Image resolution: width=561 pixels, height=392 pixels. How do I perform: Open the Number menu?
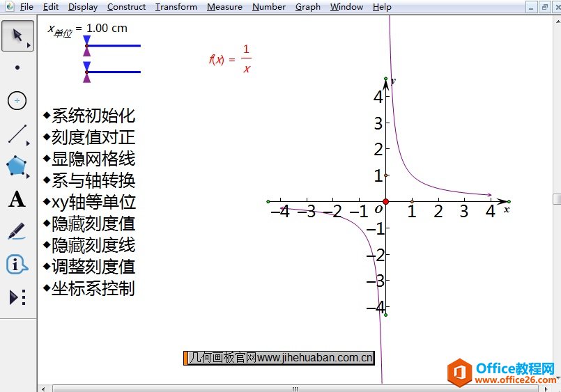pos(269,7)
